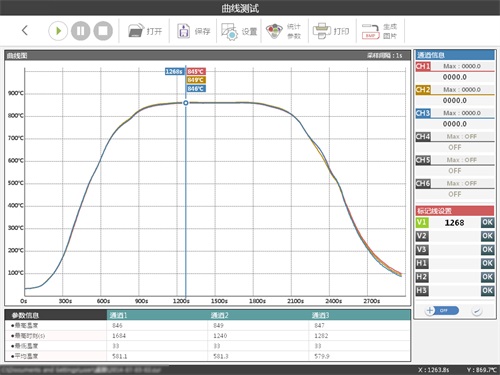
Task: Generate picture with the 生成图片 icon
Action: tap(380, 31)
